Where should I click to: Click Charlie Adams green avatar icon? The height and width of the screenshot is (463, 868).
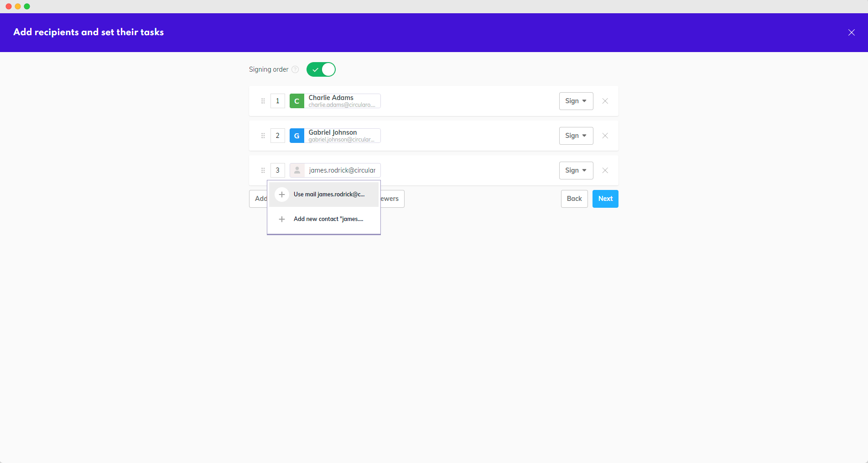click(x=297, y=101)
